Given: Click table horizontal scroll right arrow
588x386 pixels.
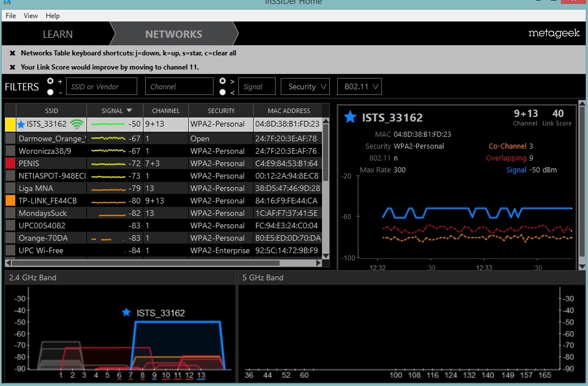Looking at the screenshot, I should click(319, 263).
